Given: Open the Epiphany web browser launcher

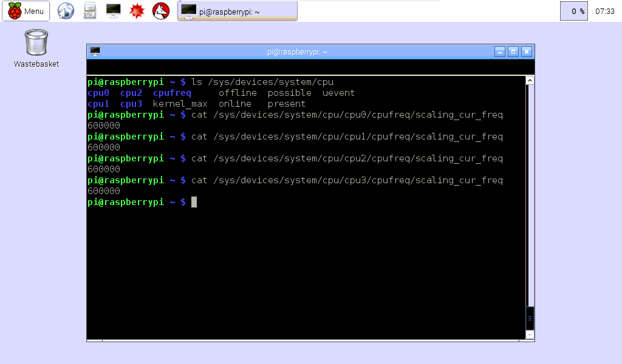Looking at the screenshot, I should [66, 11].
